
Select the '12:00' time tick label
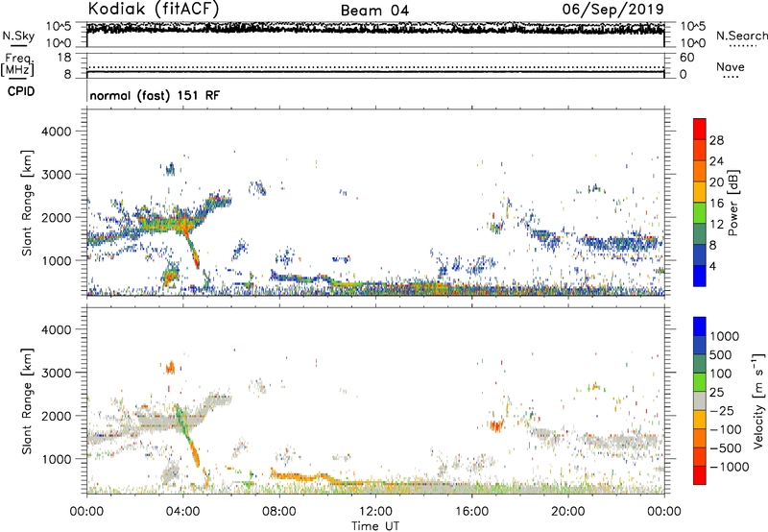(x=375, y=512)
